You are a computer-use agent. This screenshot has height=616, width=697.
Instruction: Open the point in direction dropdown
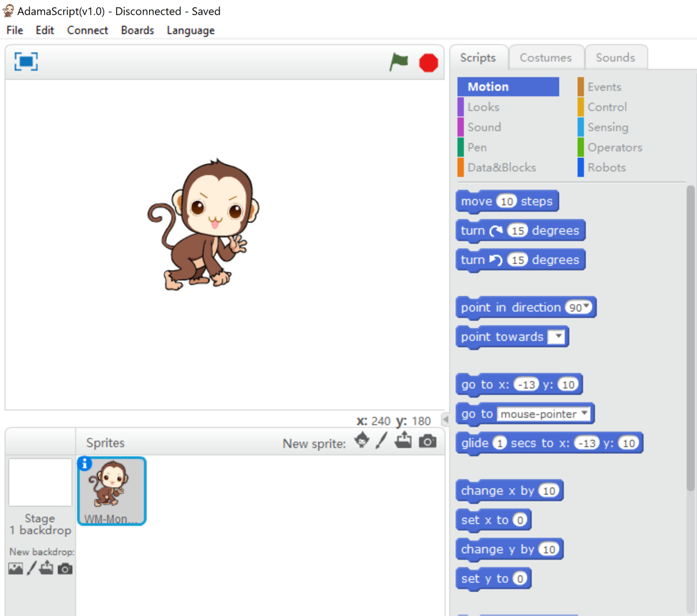coord(587,306)
